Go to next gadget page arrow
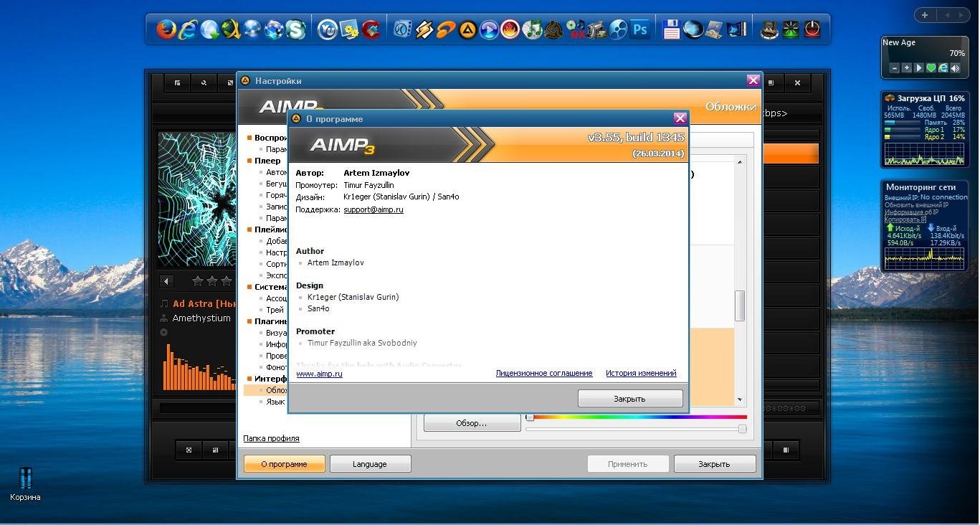The width and height of the screenshot is (980, 525). pos(963,15)
